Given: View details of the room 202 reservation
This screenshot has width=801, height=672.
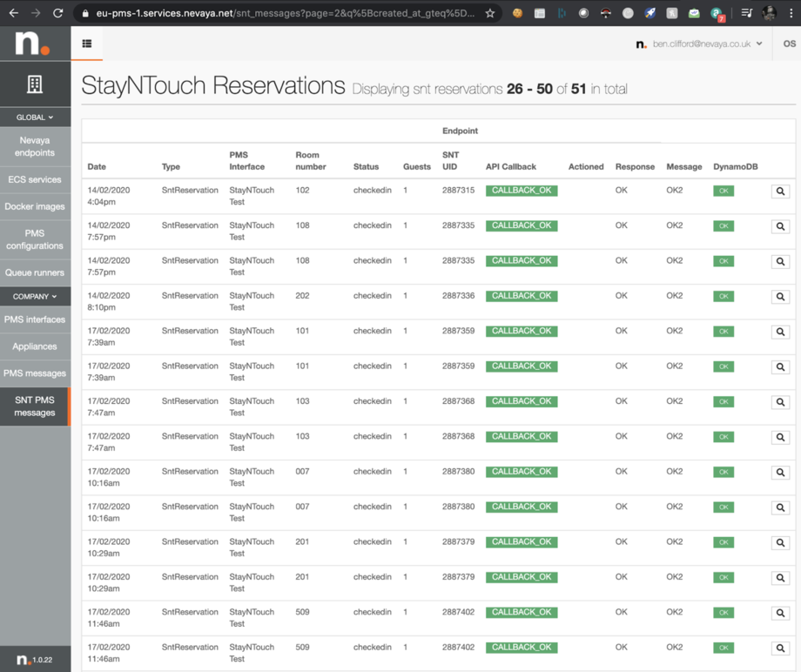Looking at the screenshot, I should [x=780, y=297].
